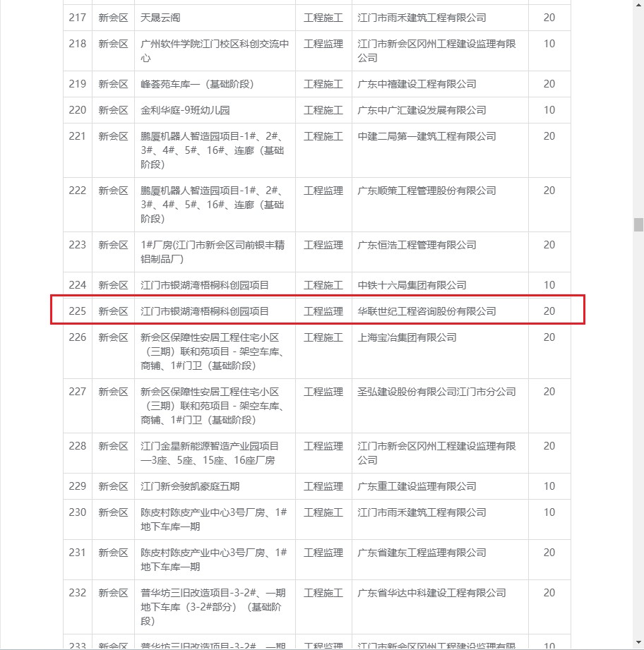Click the 广州软件学院江门校区科创交流中心 project cell
The height and width of the screenshot is (650, 644).
[215, 51]
